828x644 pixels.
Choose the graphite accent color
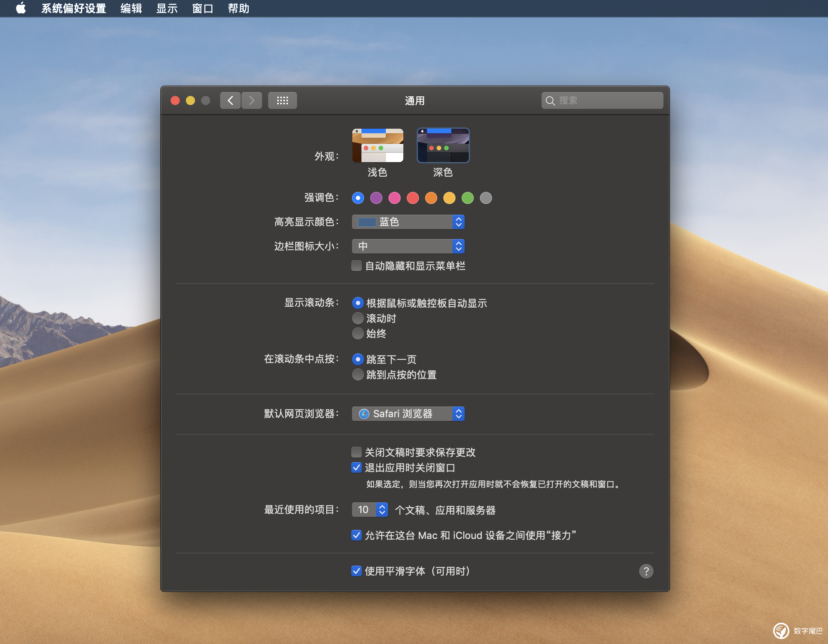[x=486, y=198]
